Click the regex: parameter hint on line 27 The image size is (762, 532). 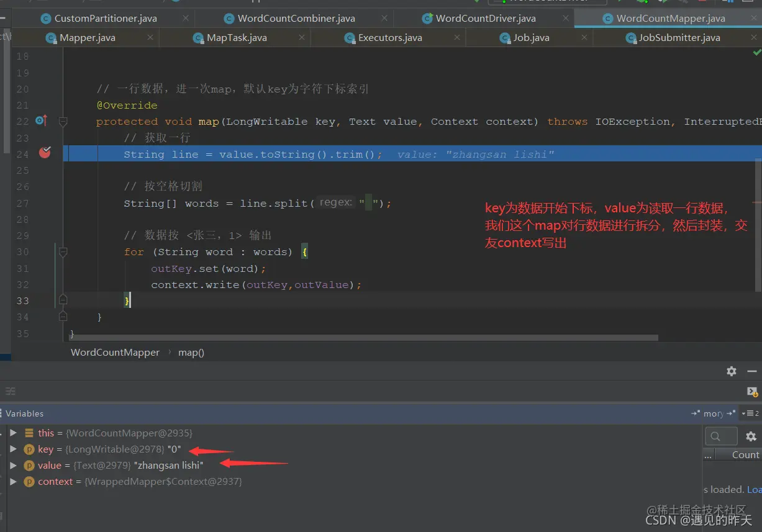point(336,202)
